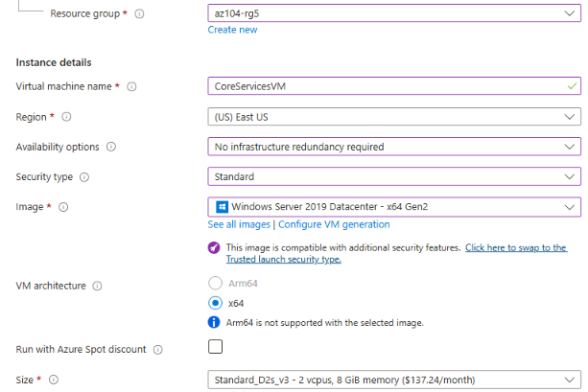This screenshot has height=392, width=588.
Task: Click info icon beside Virtual machine name
Action: (x=131, y=87)
